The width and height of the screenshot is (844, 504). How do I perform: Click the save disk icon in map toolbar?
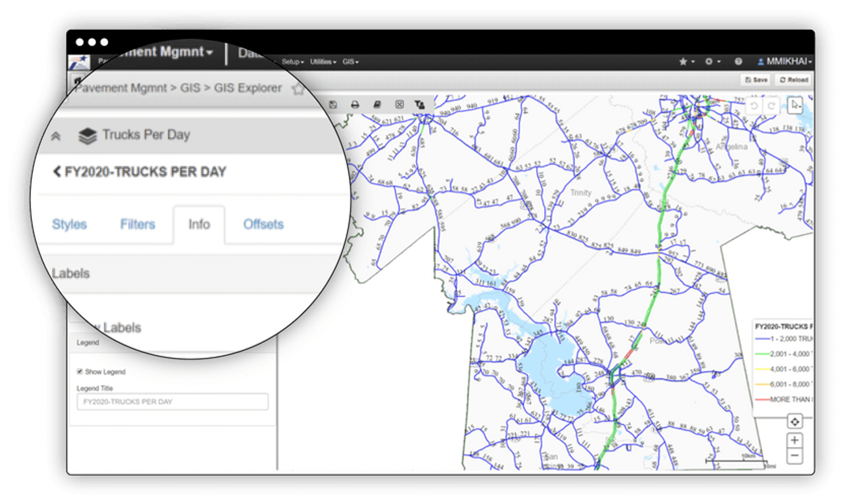[x=333, y=105]
